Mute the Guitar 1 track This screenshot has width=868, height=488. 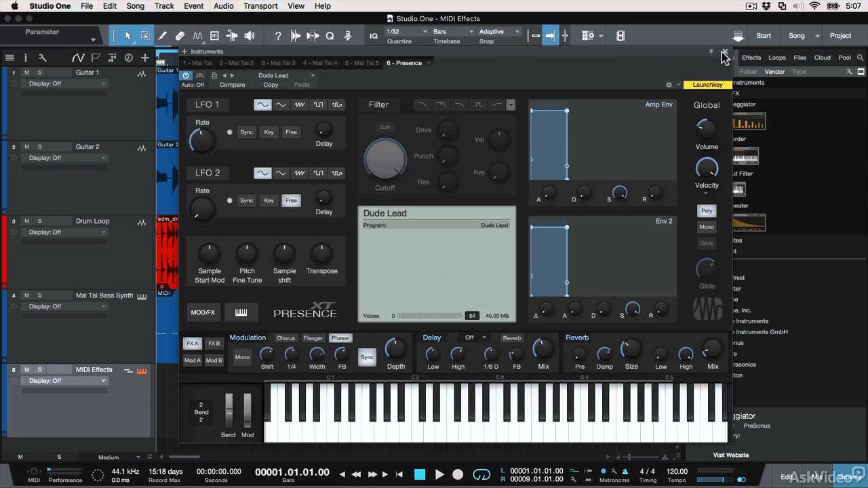pos(26,73)
